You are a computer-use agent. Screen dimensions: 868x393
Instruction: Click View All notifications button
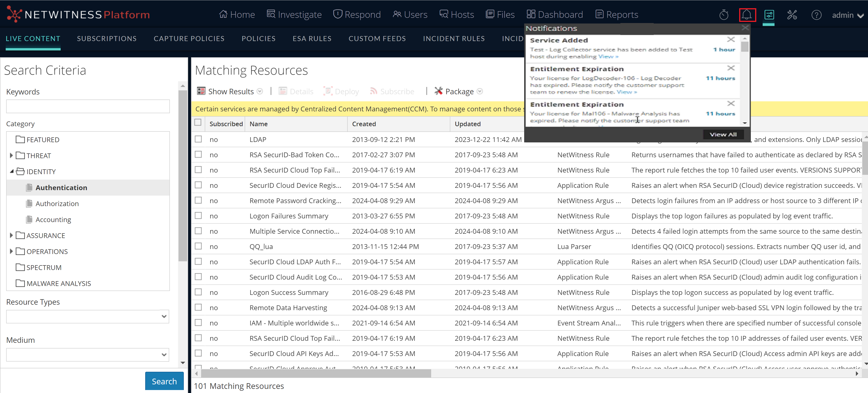click(723, 134)
